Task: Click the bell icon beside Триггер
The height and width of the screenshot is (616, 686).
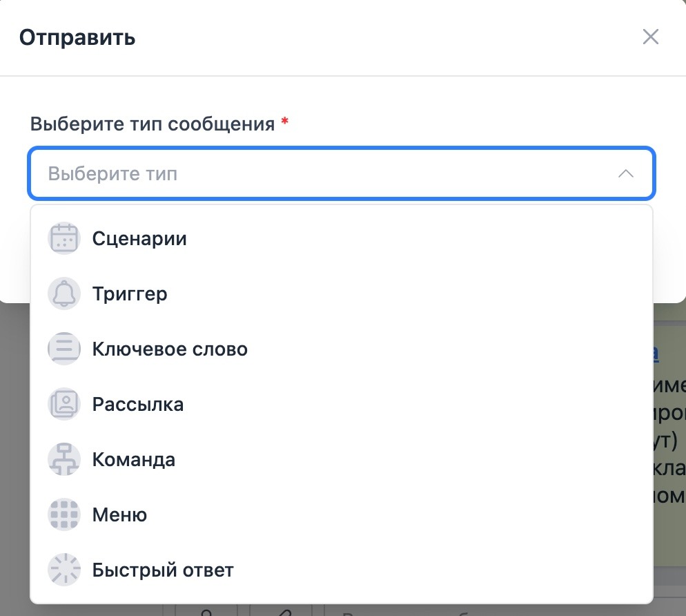Action: pos(64,294)
